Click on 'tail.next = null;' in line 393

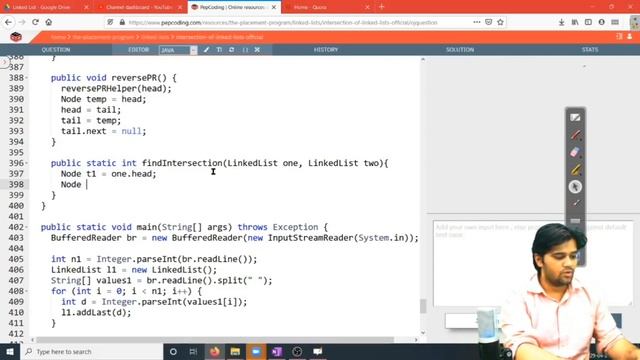[103, 131]
